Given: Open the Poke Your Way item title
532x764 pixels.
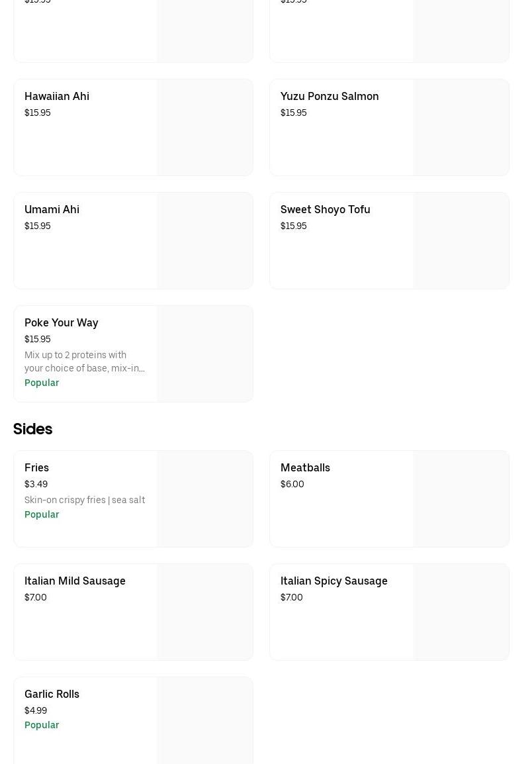Looking at the screenshot, I should (61, 322).
